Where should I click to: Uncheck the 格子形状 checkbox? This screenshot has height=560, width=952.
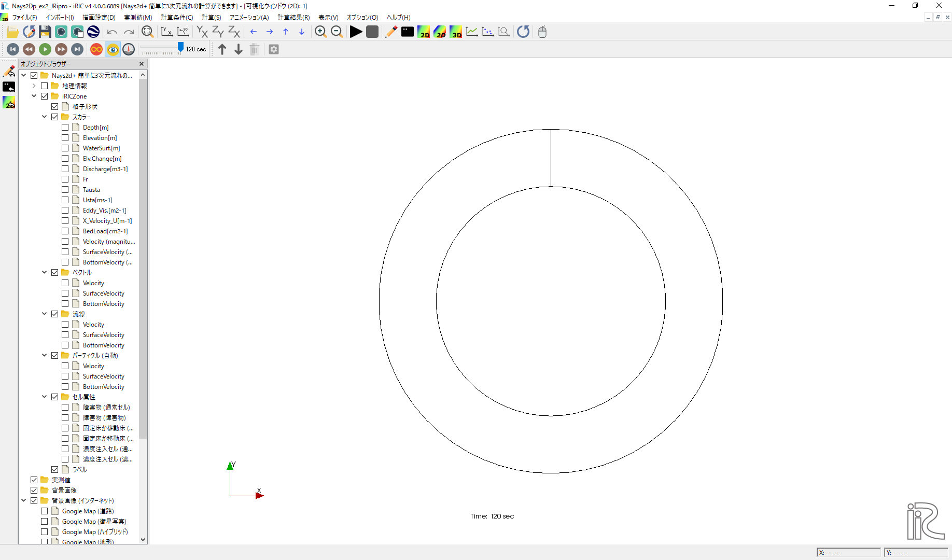point(55,107)
